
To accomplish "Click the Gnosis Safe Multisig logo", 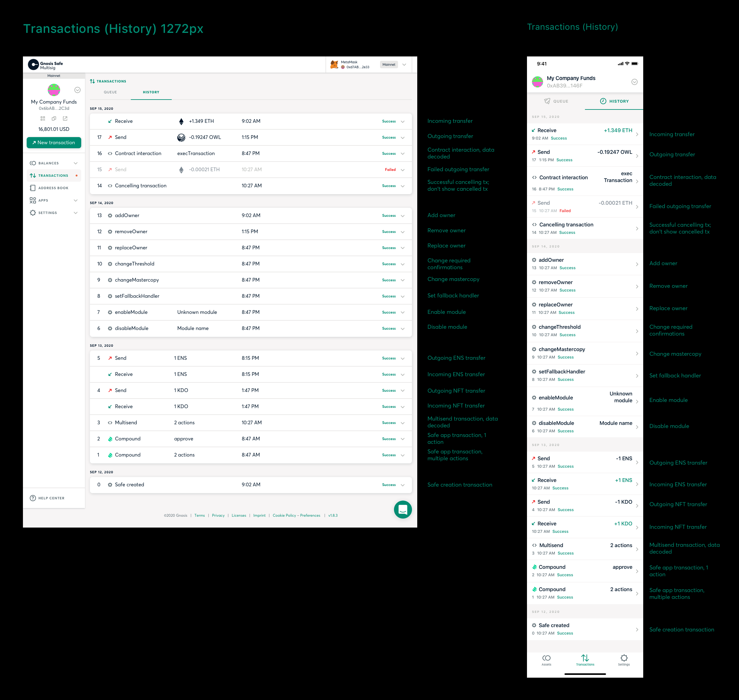I will tap(46, 65).
